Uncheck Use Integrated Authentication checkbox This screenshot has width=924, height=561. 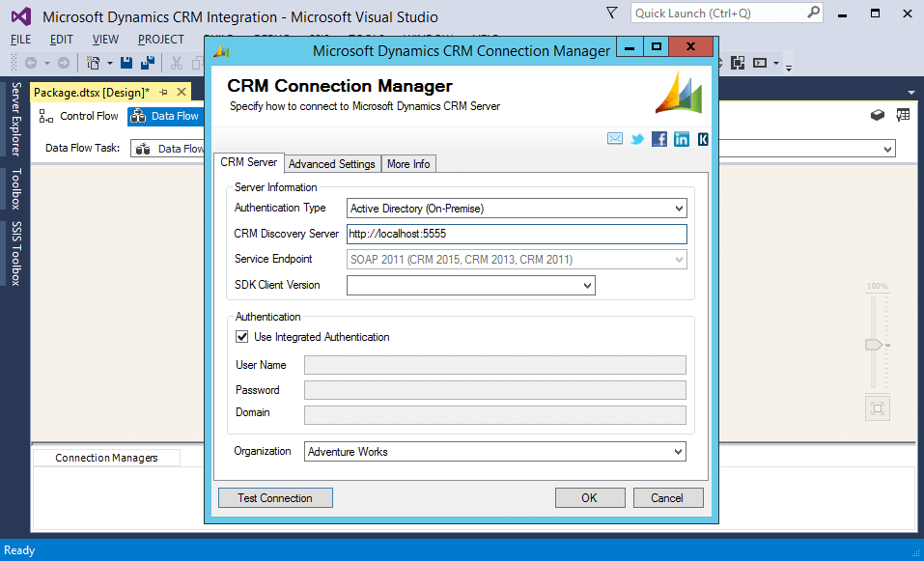coord(241,336)
